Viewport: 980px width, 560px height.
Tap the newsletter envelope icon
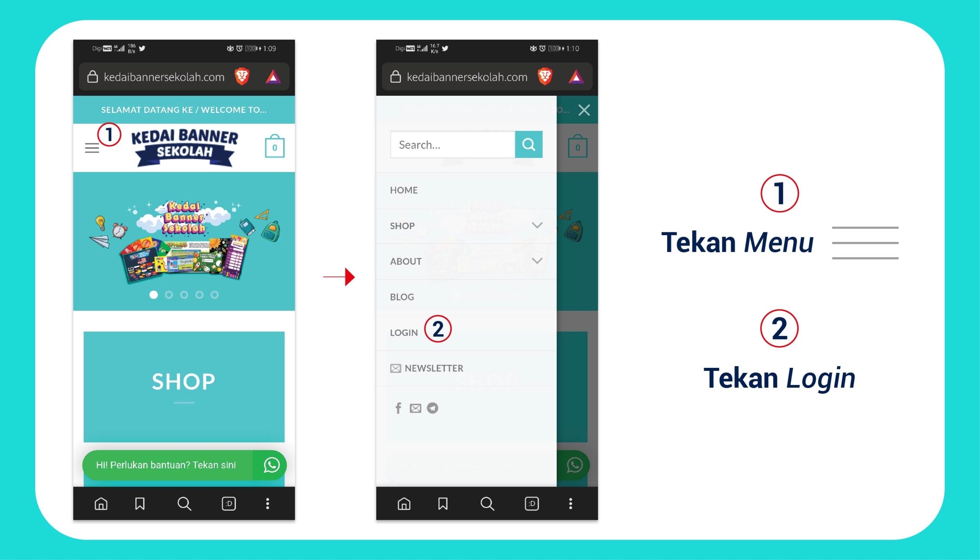pos(394,368)
